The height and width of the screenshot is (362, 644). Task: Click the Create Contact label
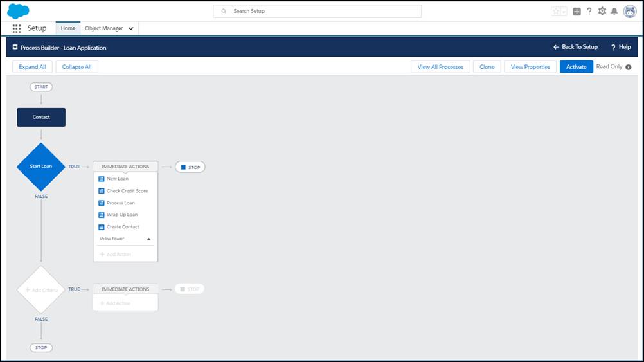[x=123, y=227]
